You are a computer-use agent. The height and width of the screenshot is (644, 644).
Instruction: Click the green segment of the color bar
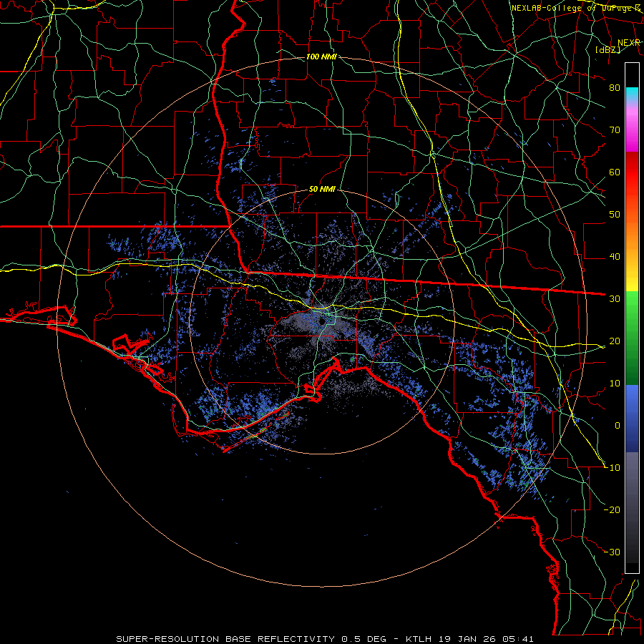click(x=632, y=338)
